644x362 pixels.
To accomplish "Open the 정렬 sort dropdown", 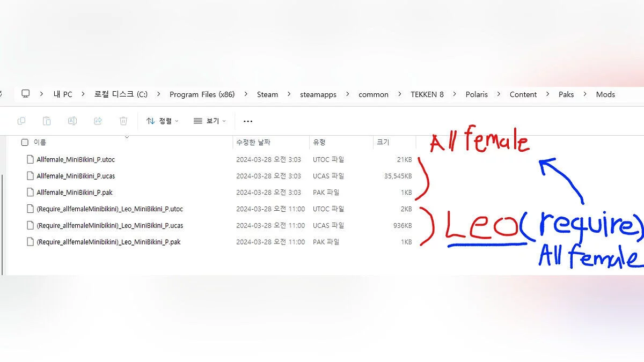I will coord(163,121).
